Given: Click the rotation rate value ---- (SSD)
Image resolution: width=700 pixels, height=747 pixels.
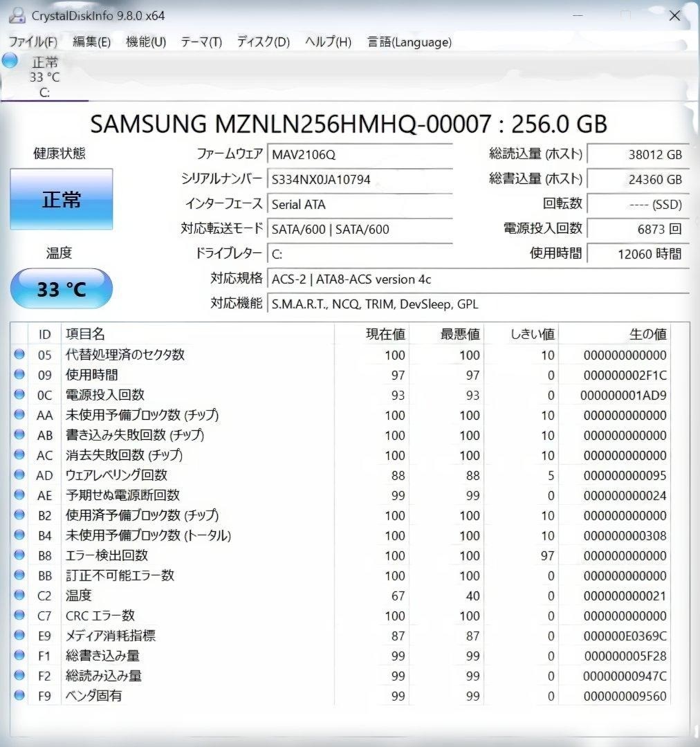Looking at the screenshot, I should pyautogui.click(x=638, y=204).
